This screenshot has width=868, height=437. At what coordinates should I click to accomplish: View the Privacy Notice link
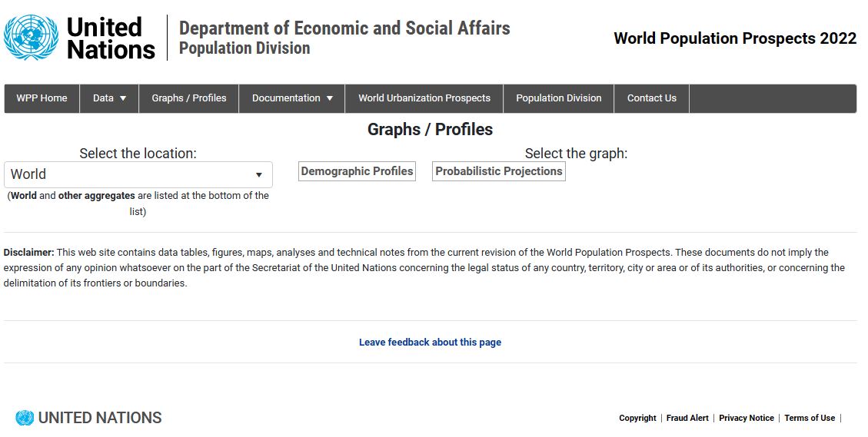[x=747, y=419]
